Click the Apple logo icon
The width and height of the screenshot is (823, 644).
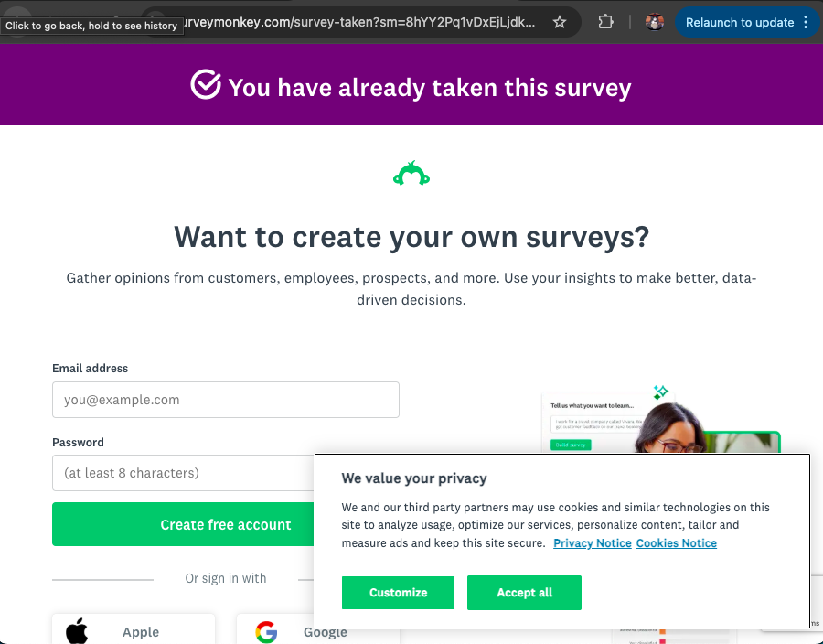point(78,631)
